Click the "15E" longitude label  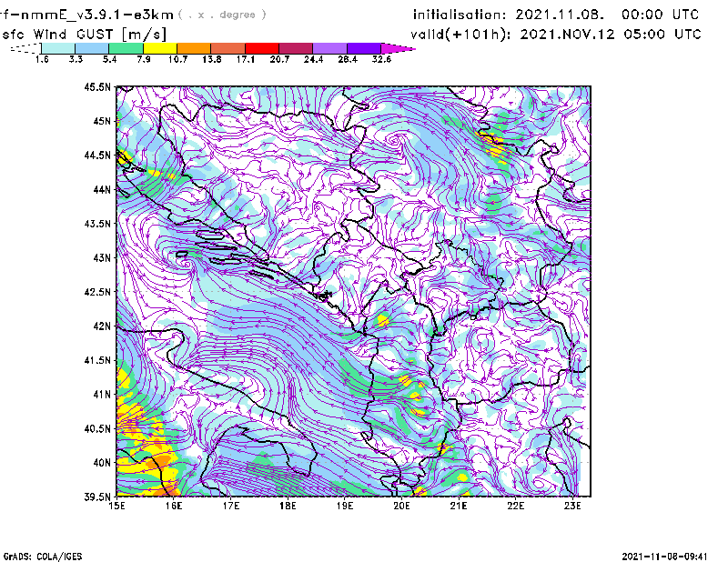pyautogui.click(x=116, y=506)
